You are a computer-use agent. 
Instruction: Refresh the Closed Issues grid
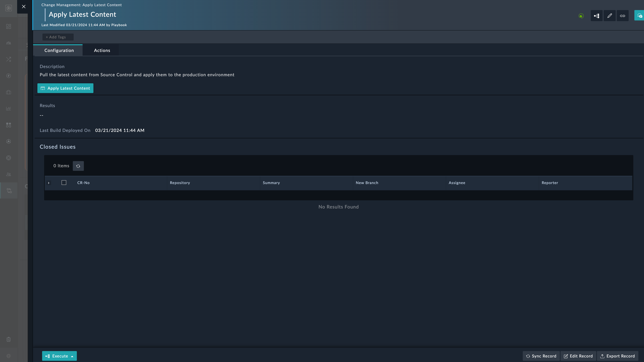pos(78,166)
